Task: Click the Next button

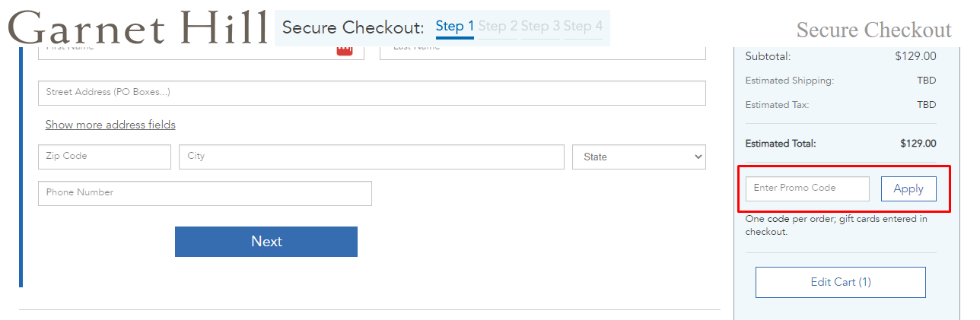Action: point(266,242)
